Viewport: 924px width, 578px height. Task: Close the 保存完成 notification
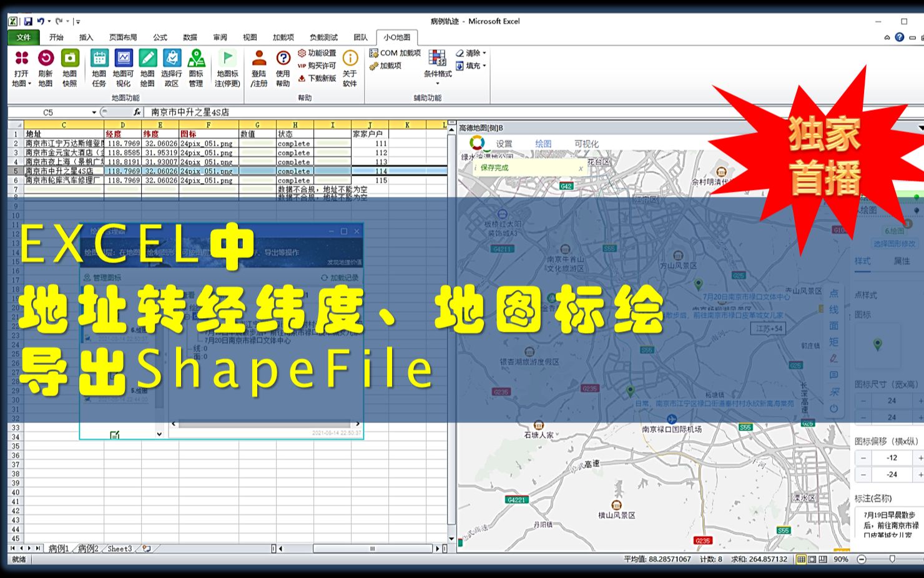(x=581, y=168)
